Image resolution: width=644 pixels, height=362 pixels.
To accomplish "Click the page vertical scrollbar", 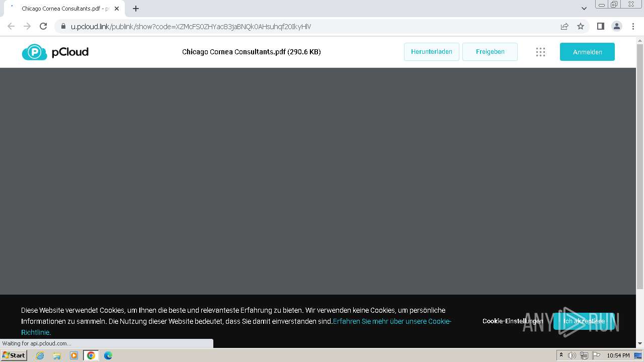I will [640, 166].
